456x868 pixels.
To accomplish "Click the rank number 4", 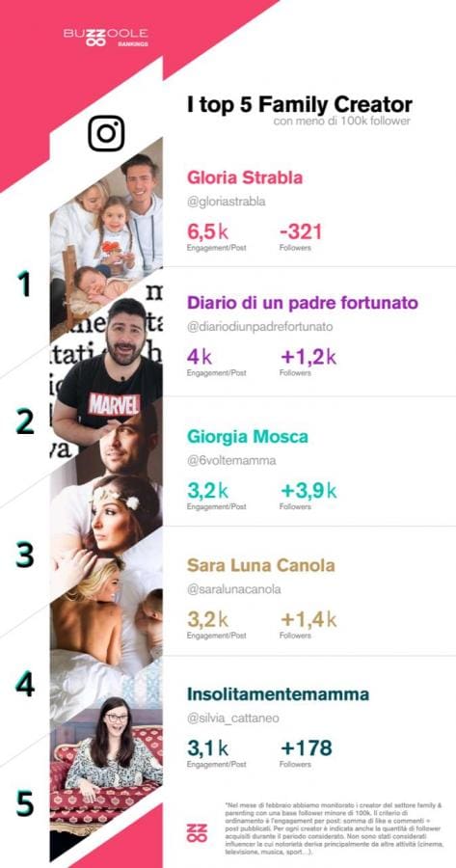I will click(25, 683).
